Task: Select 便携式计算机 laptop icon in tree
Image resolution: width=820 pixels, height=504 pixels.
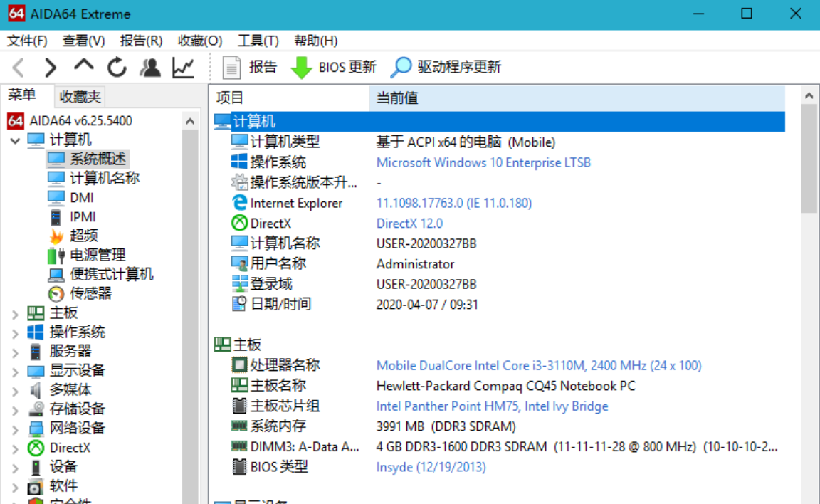Action: (x=56, y=275)
